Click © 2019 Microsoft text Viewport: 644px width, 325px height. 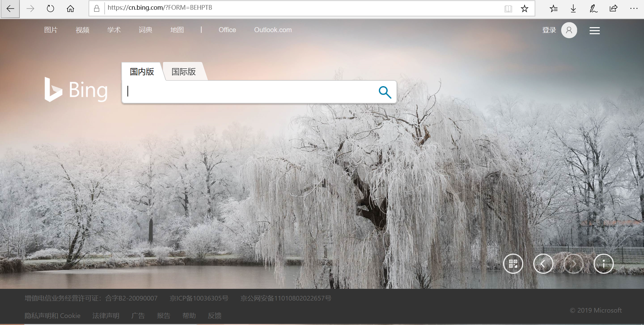(x=596, y=310)
